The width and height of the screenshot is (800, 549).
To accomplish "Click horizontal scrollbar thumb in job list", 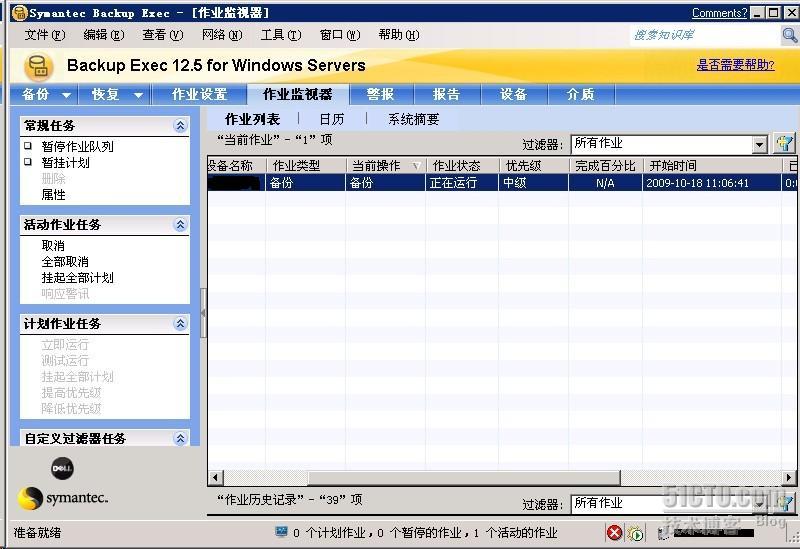I will (x=464, y=478).
